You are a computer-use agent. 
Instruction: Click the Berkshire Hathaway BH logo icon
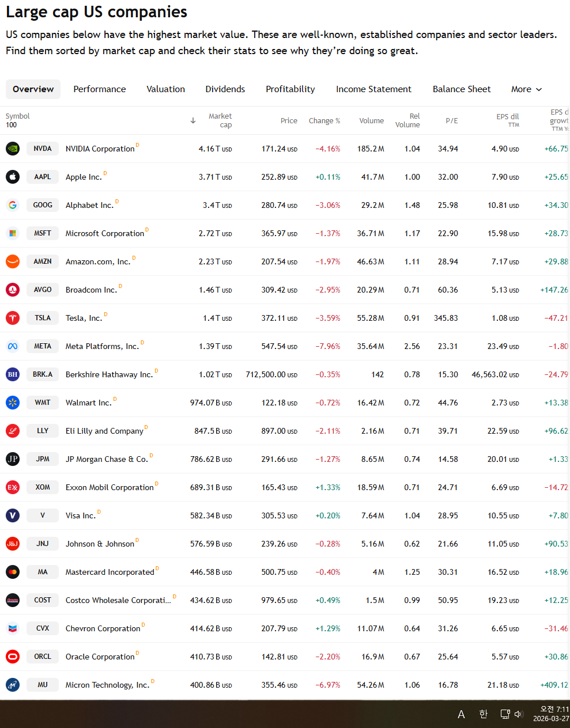[x=13, y=374]
